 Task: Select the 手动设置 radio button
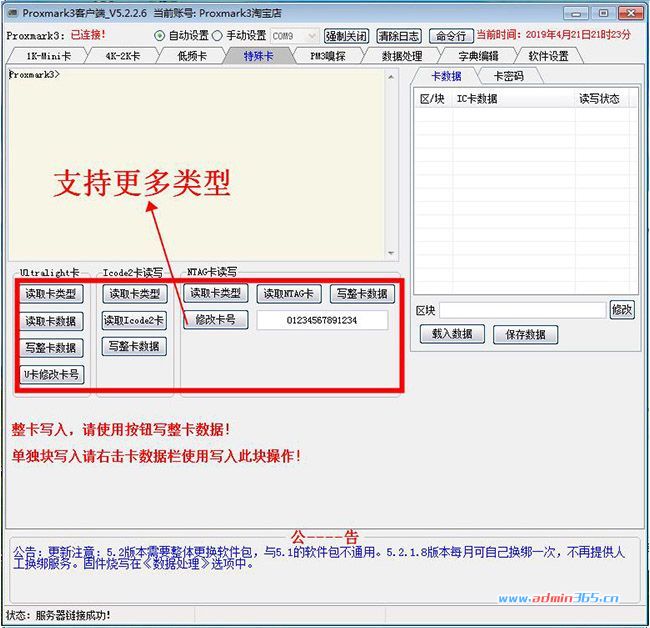217,36
